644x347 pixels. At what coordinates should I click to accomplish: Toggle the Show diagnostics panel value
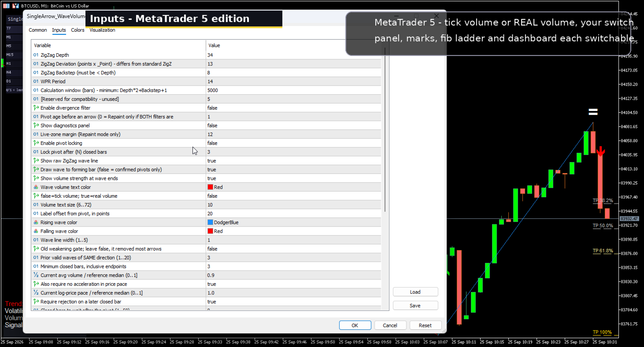(x=293, y=126)
